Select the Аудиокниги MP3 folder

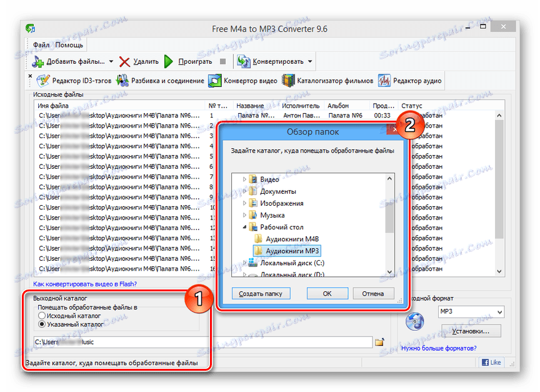[287, 251]
